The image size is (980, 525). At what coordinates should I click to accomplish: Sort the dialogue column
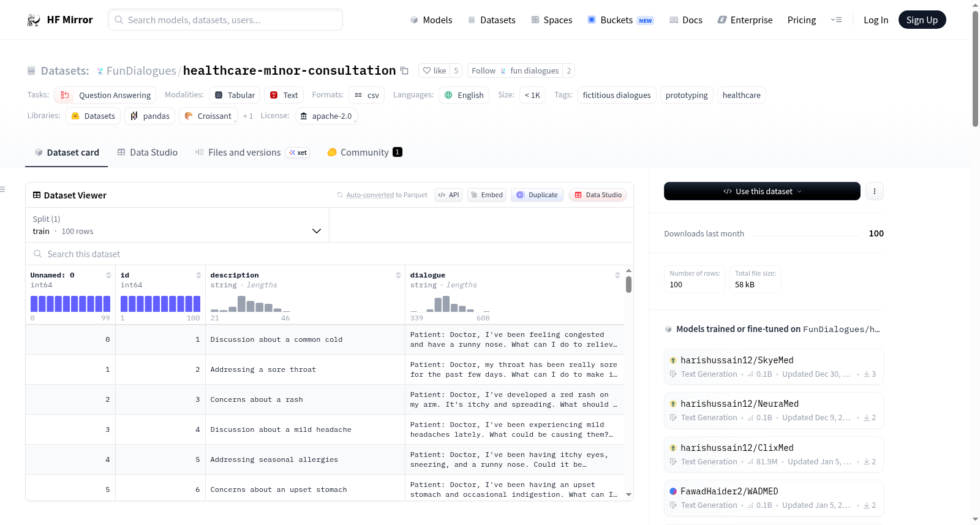click(x=617, y=275)
